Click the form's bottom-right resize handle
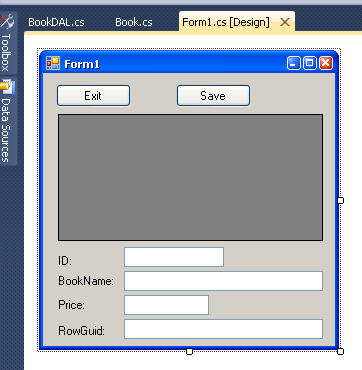362x370 pixels. [x=340, y=351]
